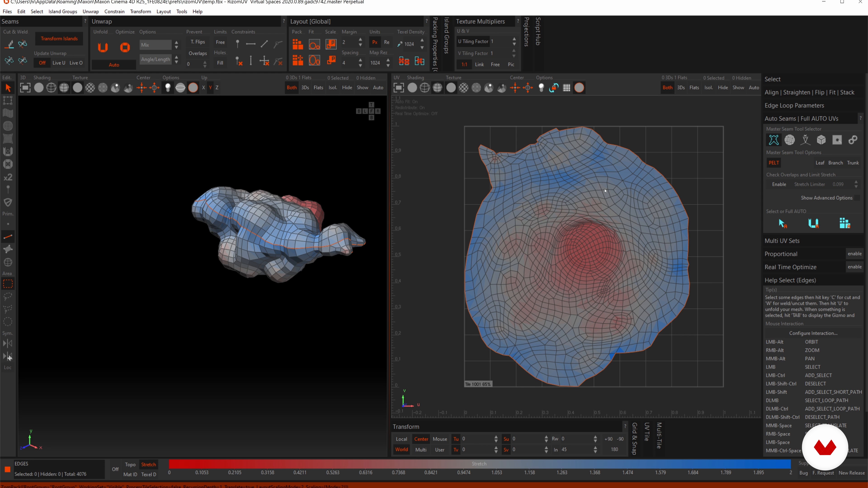Open the Layout menu
Image resolution: width=868 pixels, height=488 pixels.
click(163, 12)
